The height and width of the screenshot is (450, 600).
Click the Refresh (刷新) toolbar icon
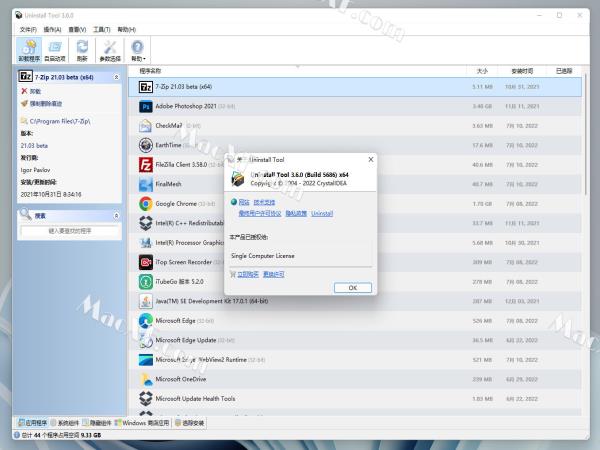82,51
